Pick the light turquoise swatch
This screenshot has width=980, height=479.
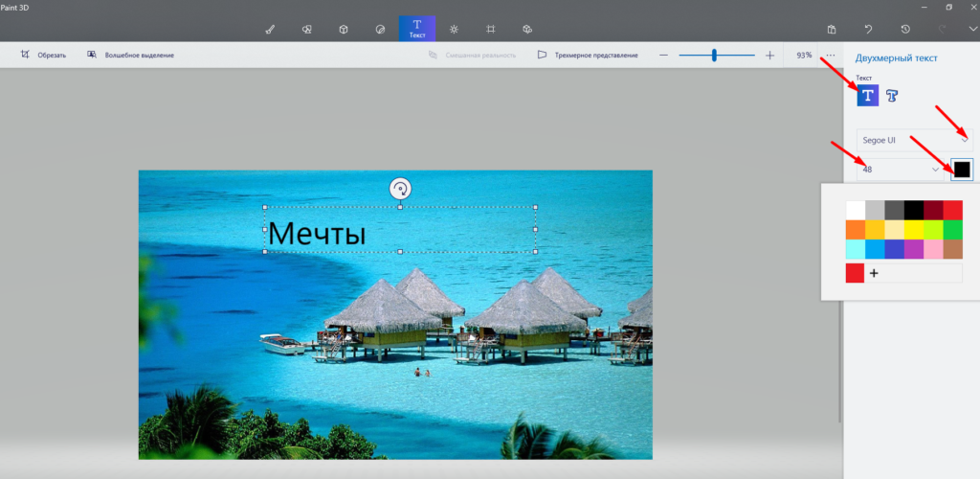coord(855,249)
